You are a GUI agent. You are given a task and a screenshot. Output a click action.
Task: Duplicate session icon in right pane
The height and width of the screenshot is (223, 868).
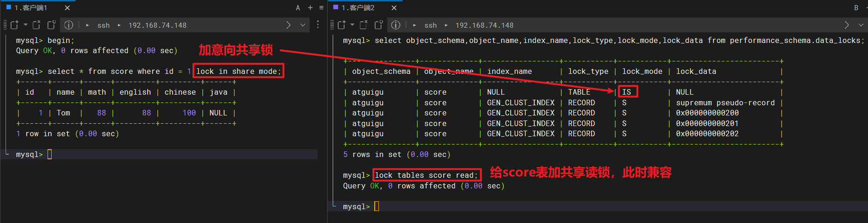(x=378, y=25)
